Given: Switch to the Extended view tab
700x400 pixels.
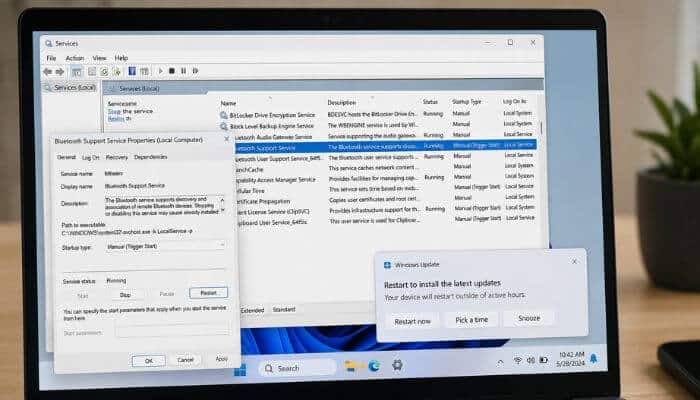Looking at the screenshot, I should (x=252, y=310).
